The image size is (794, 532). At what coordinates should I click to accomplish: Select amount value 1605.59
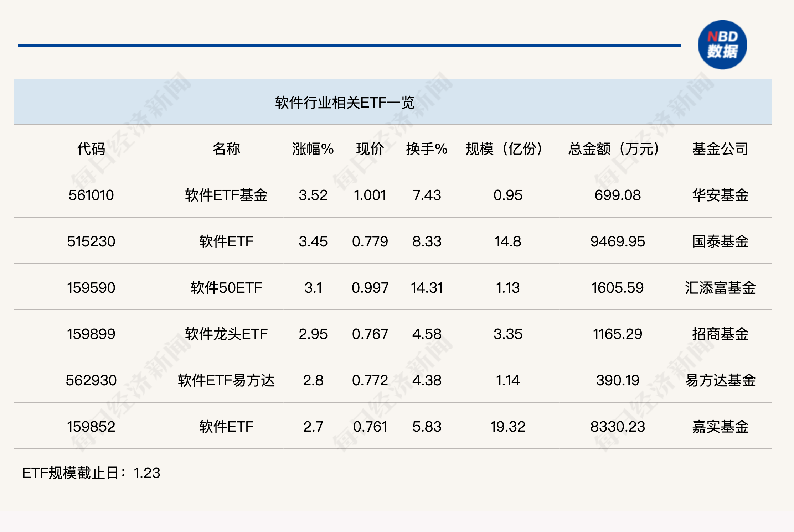618,288
